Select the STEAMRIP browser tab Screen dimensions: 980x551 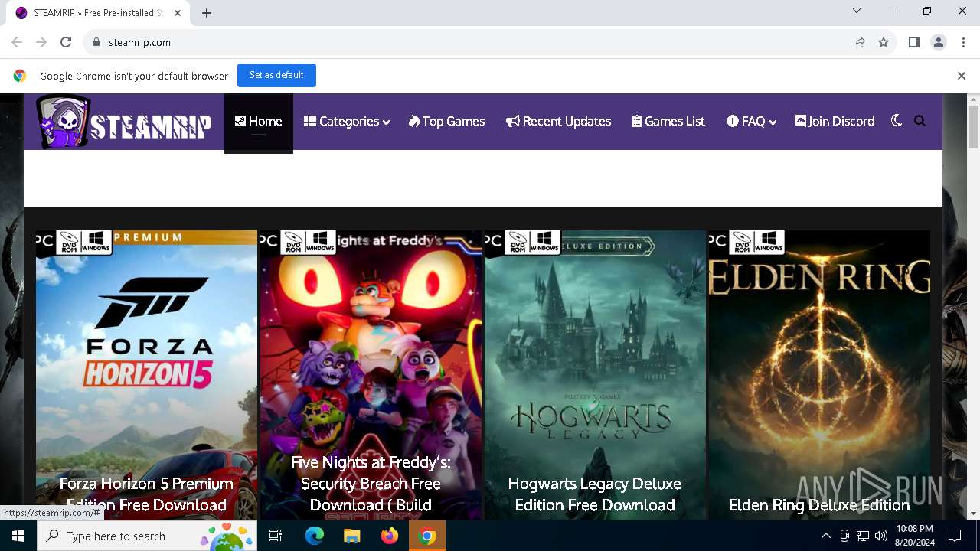[98, 13]
